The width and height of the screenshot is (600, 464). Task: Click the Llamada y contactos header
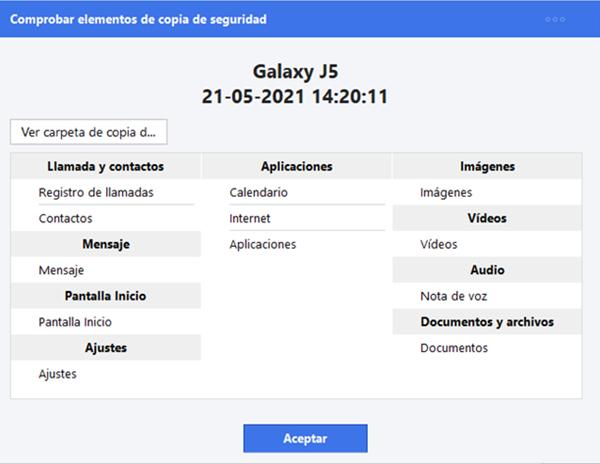click(x=106, y=166)
